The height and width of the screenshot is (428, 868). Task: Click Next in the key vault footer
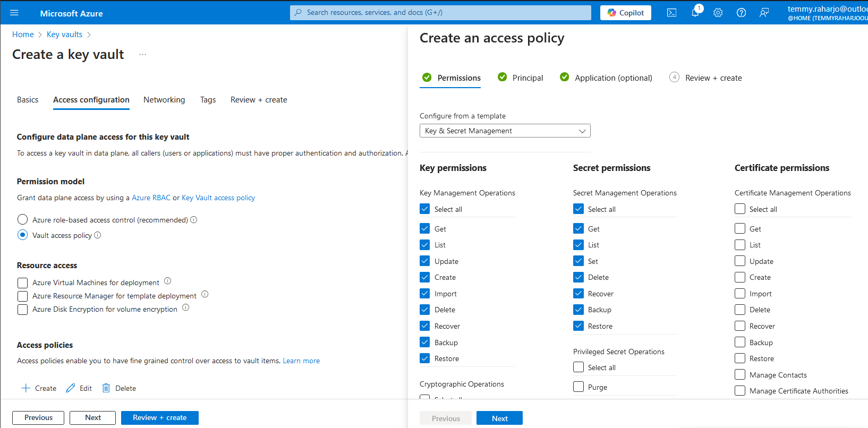pos(92,418)
